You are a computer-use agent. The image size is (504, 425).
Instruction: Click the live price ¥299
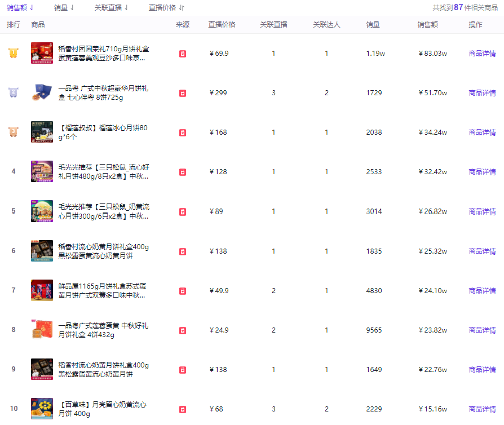[218, 93]
